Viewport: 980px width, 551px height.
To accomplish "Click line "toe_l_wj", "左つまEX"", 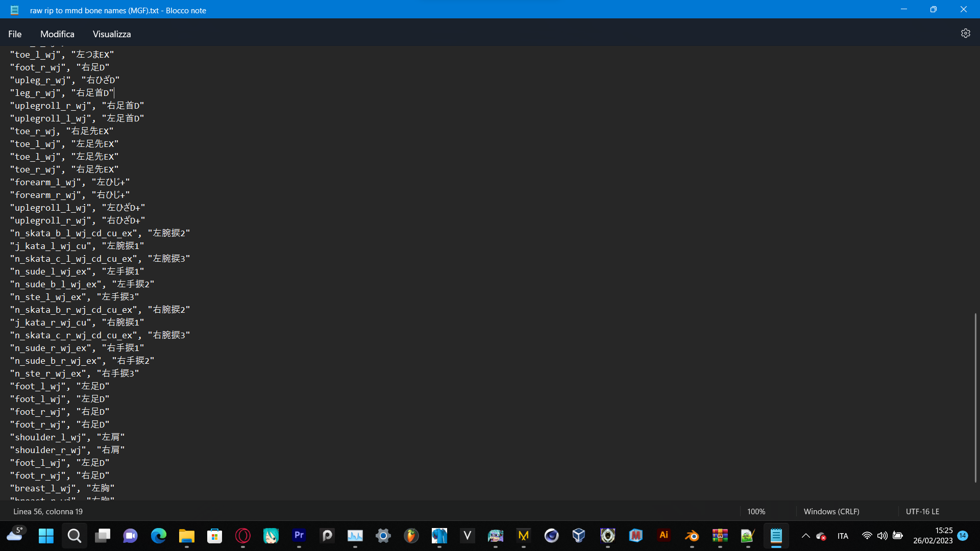I will click(62, 55).
